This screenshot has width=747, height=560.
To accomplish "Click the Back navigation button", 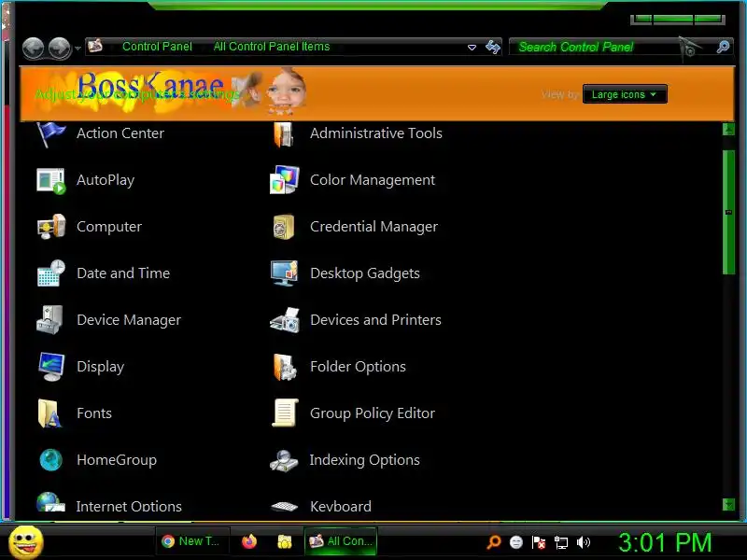I will coord(34,49).
